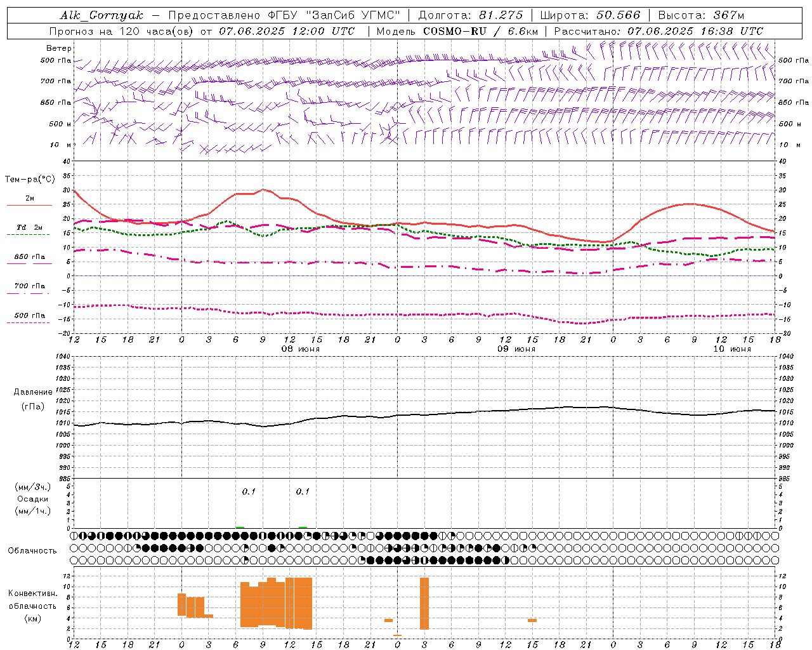This screenshot has width=812, height=650.
Task: Click the 0.1 precipitation value near 06h on 08 июня
Action: coord(249,491)
